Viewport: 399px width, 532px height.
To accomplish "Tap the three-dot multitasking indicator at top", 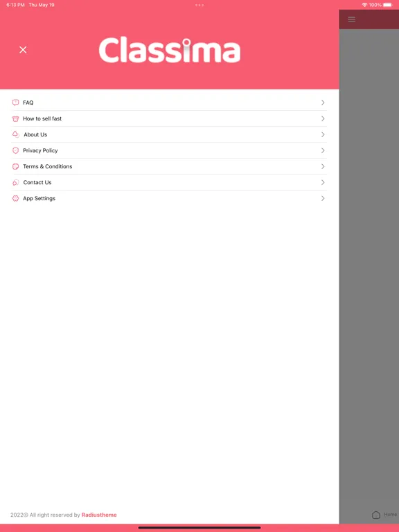I will [x=199, y=5].
